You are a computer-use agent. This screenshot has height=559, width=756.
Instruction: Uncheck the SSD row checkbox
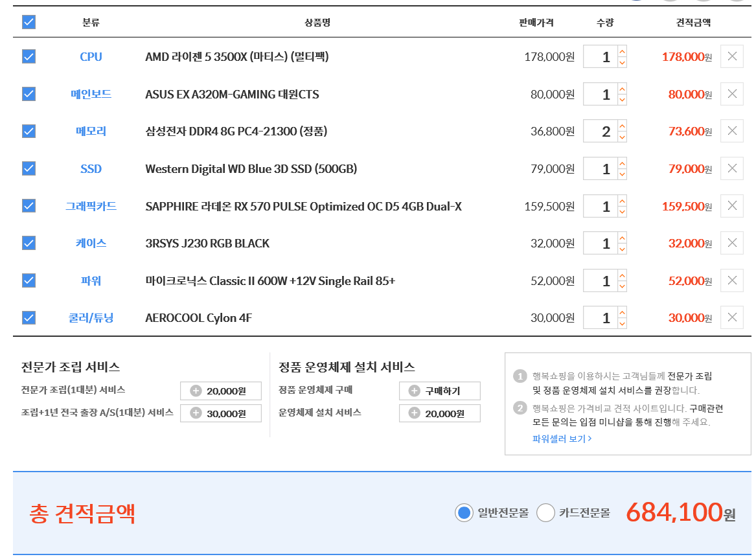click(x=29, y=168)
